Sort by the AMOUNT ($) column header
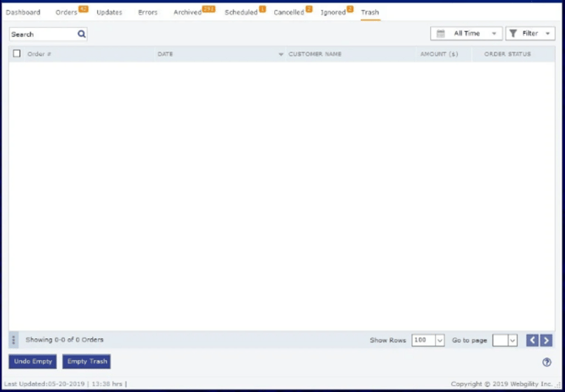 click(439, 54)
